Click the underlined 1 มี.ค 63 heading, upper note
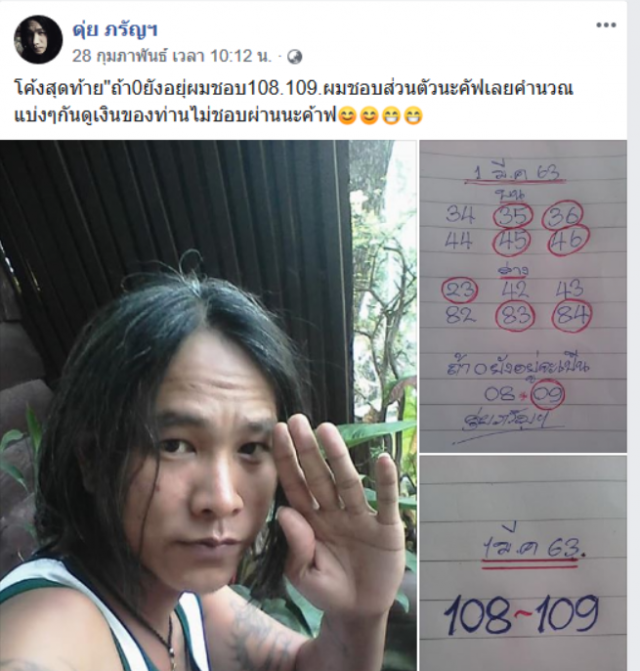 coord(516,175)
